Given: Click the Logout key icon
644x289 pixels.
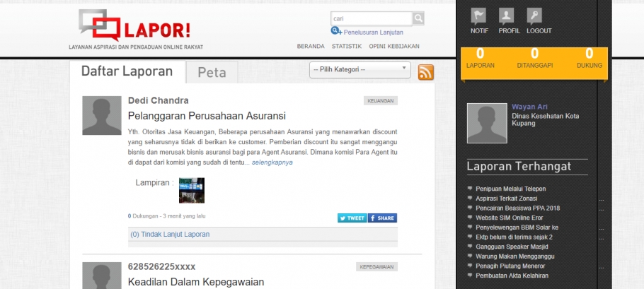Looking at the screenshot, I should pyautogui.click(x=534, y=16).
